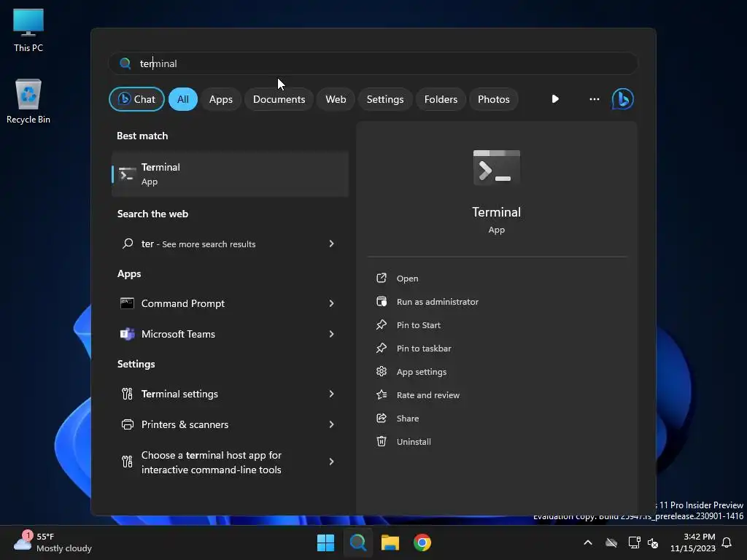The height and width of the screenshot is (560, 747).
Task: Open the 'Terminal settings' result
Action: [230, 394]
